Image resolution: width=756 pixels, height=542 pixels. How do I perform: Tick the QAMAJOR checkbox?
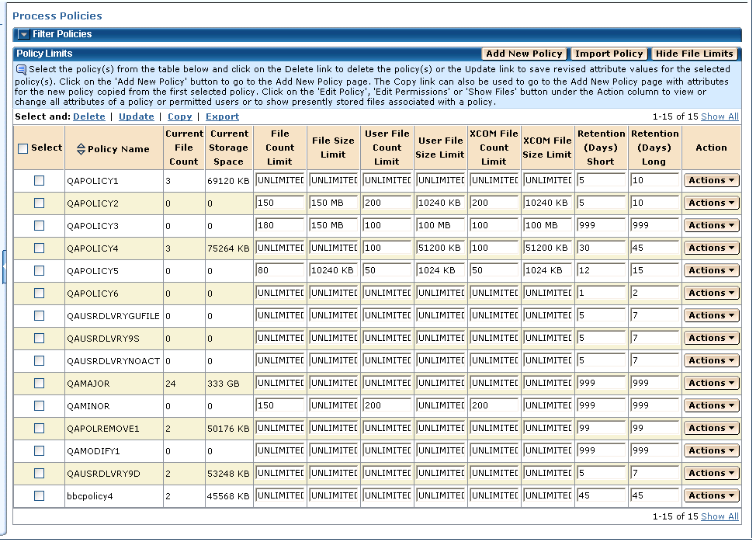pyautogui.click(x=39, y=383)
